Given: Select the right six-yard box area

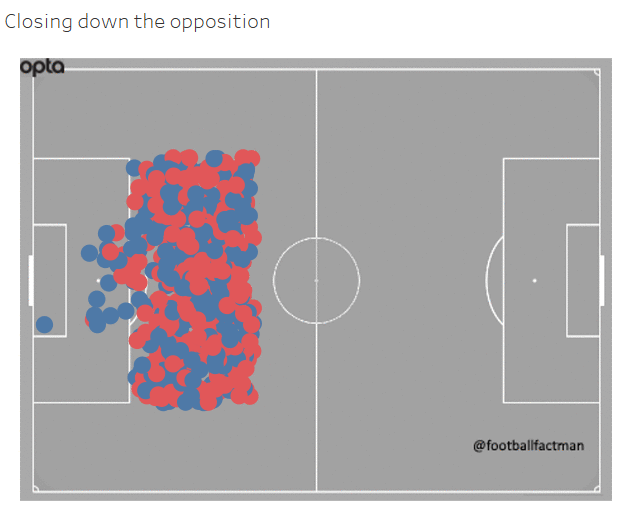Looking at the screenshot, I should [x=582, y=280].
